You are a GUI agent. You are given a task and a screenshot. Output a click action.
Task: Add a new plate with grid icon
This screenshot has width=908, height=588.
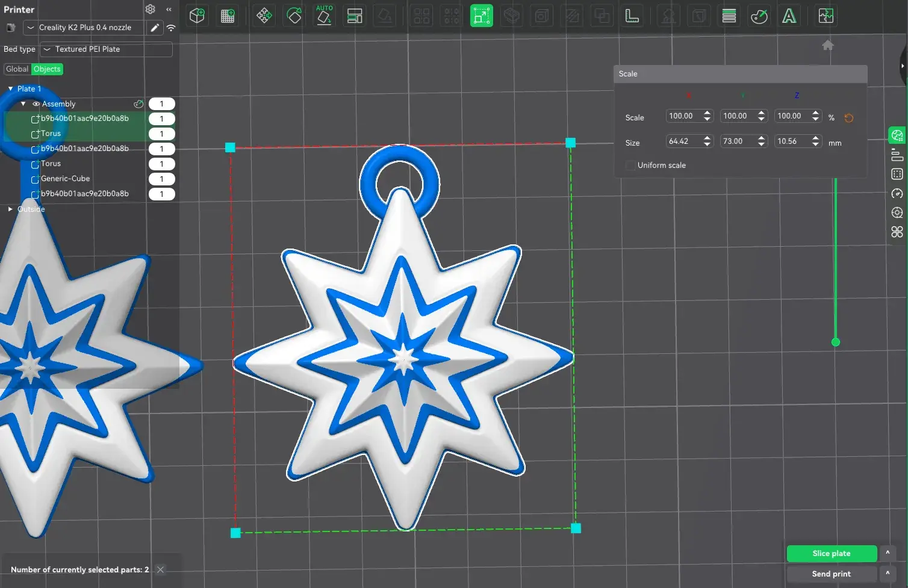(x=228, y=16)
